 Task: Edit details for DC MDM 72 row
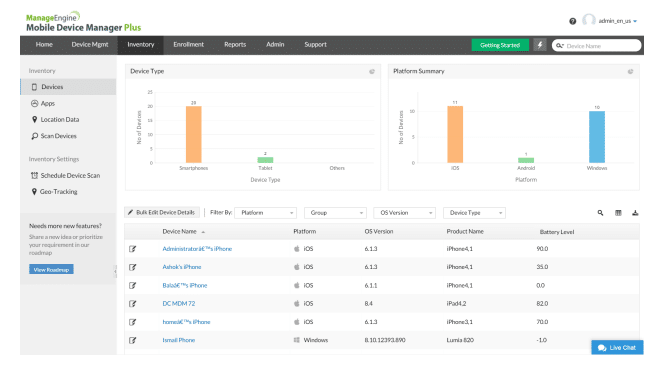pyautogui.click(x=133, y=303)
